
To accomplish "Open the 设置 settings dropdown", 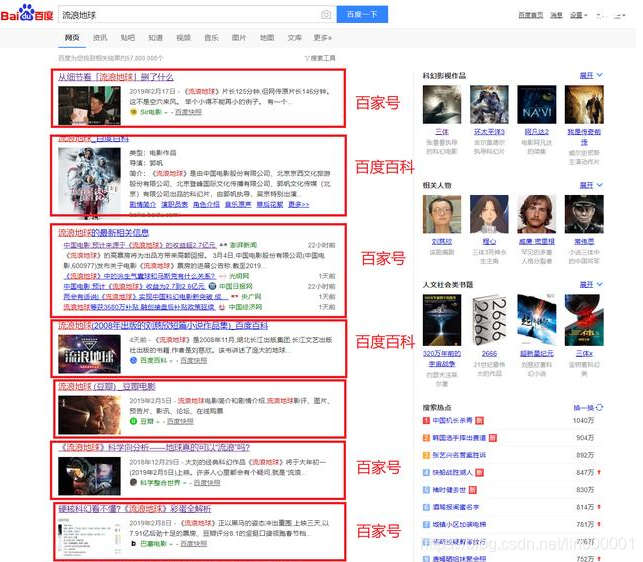I will [578, 15].
